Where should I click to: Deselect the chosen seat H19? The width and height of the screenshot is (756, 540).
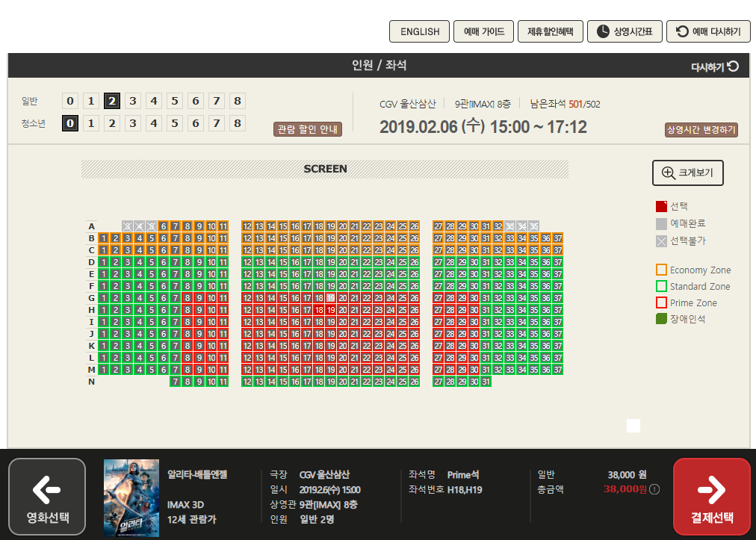pos(331,310)
